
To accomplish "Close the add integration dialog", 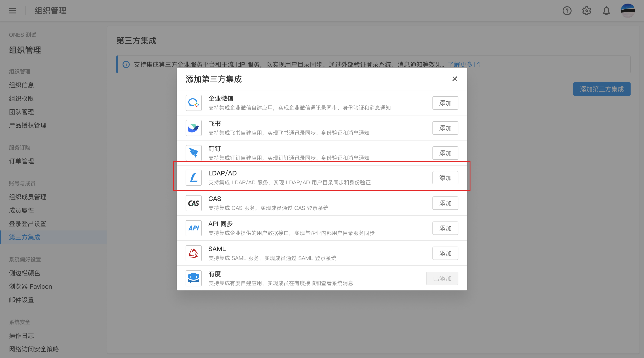I will 455,79.
